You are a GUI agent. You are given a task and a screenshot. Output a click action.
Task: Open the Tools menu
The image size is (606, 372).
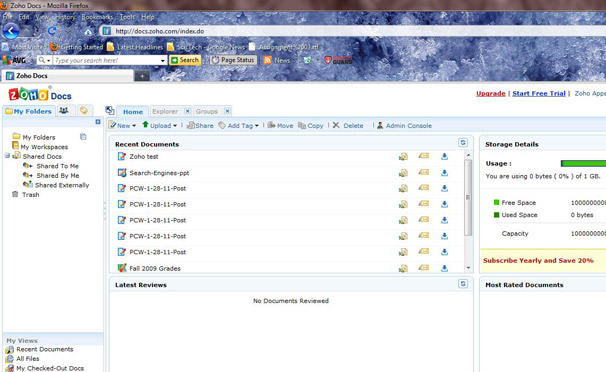click(127, 17)
